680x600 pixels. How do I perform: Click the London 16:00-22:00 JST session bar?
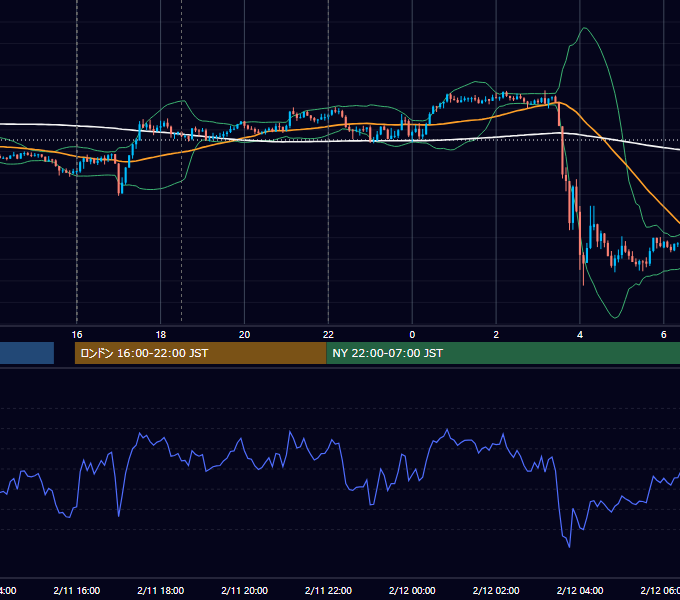pyautogui.click(x=200, y=353)
